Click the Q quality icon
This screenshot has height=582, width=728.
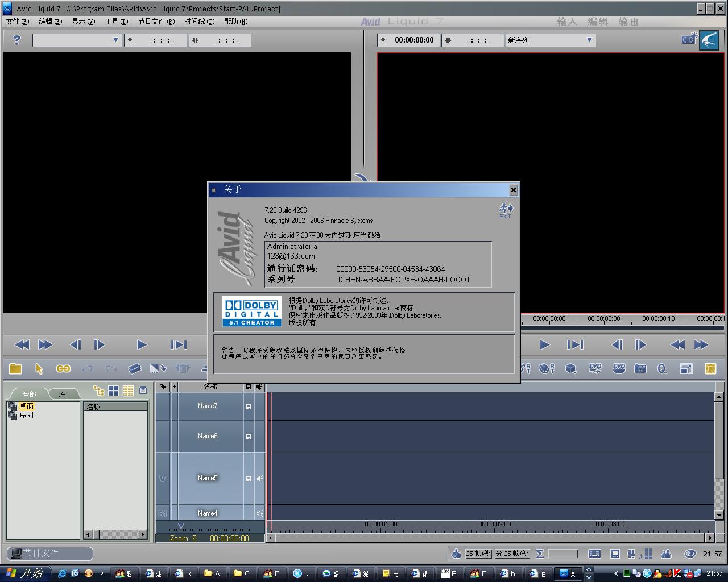[x=663, y=369]
